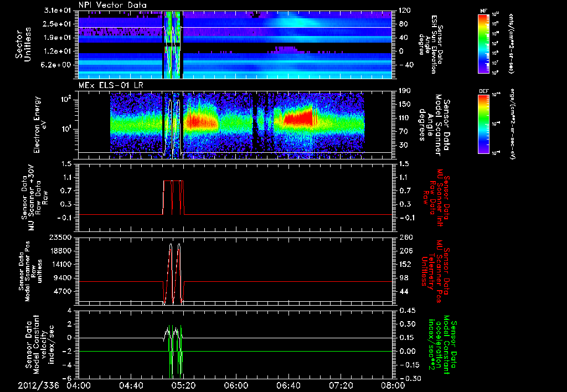Viewport: 567px width, 392px height.
Task: Click the "08:00" time axis label
Action: (393, 385)
